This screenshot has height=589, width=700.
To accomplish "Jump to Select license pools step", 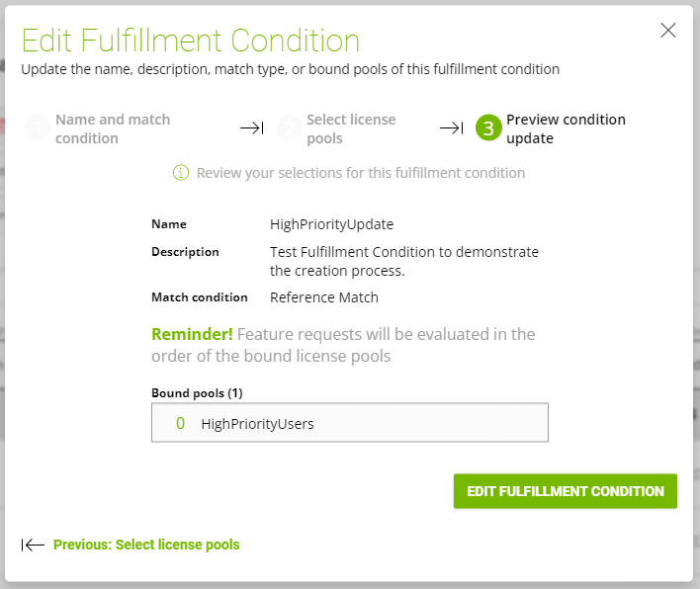I will (351, 128).
